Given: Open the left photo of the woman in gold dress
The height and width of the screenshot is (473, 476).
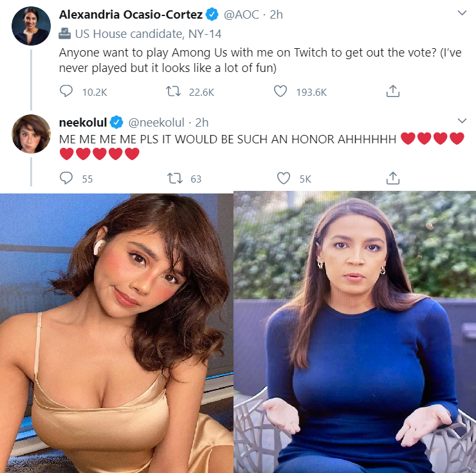Looking at the screenshot, I should 116,333.
